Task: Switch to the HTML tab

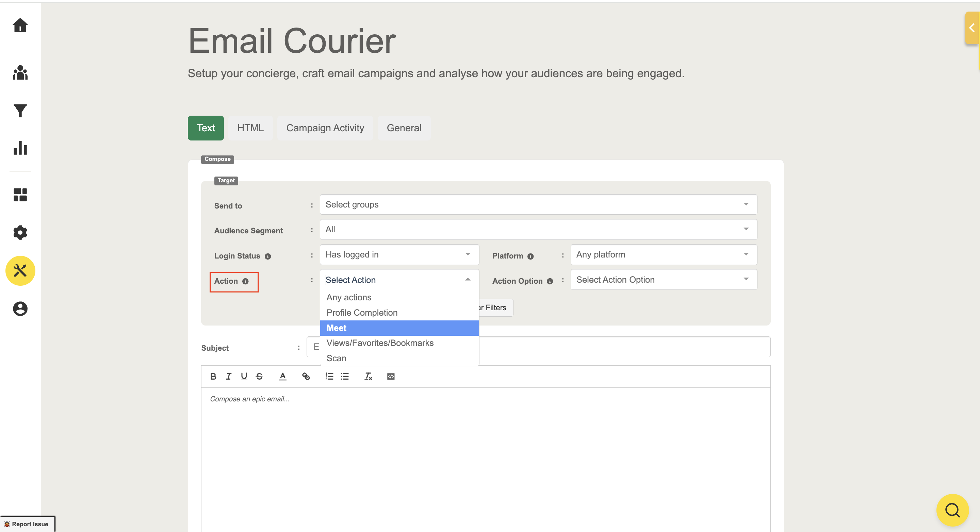Action: point(250,128)
